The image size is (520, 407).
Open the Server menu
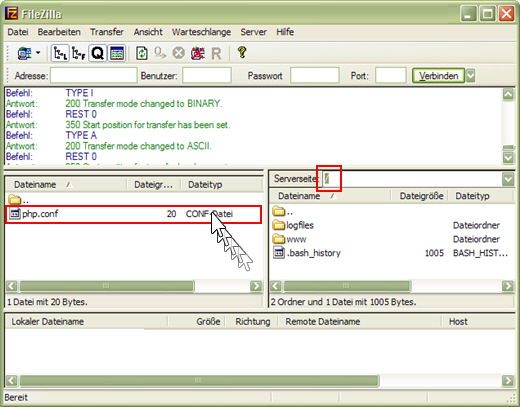(253, 32)
